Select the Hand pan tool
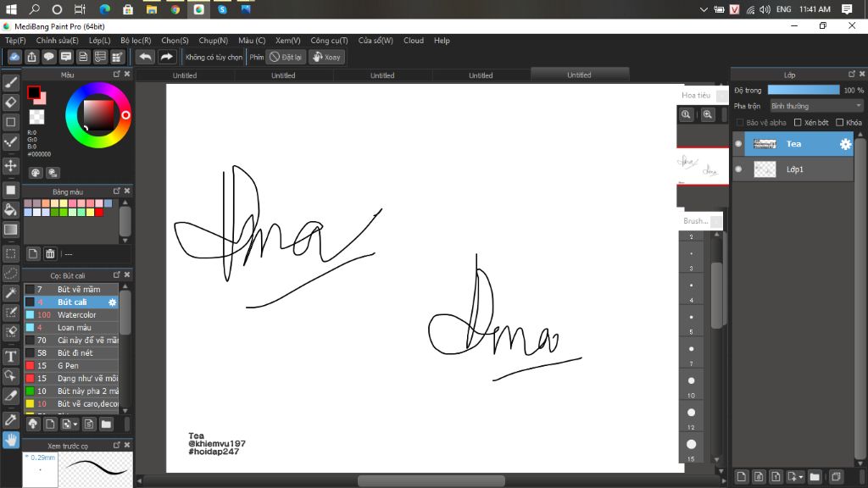The height and width of the screenshot is (488, 868). [x=10, y=440]
